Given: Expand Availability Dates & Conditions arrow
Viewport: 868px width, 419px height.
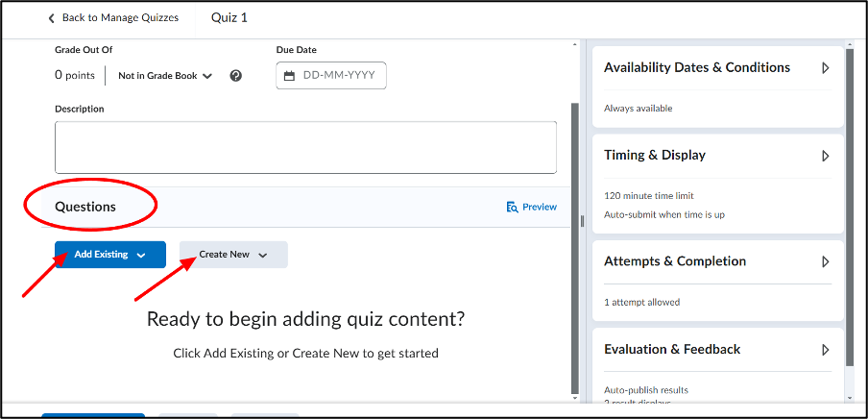Looking at the screenshot, I should pyautogui.click(x=826, y=68).
